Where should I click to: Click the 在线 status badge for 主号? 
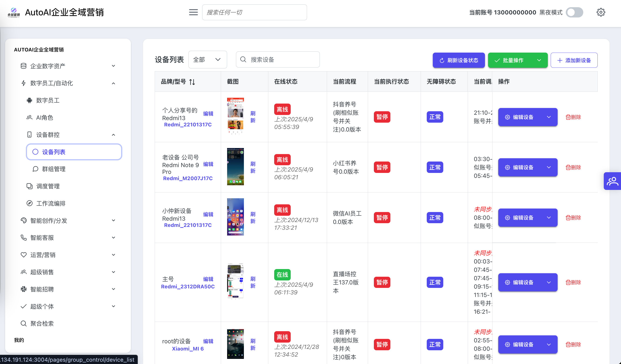(282, 275)
